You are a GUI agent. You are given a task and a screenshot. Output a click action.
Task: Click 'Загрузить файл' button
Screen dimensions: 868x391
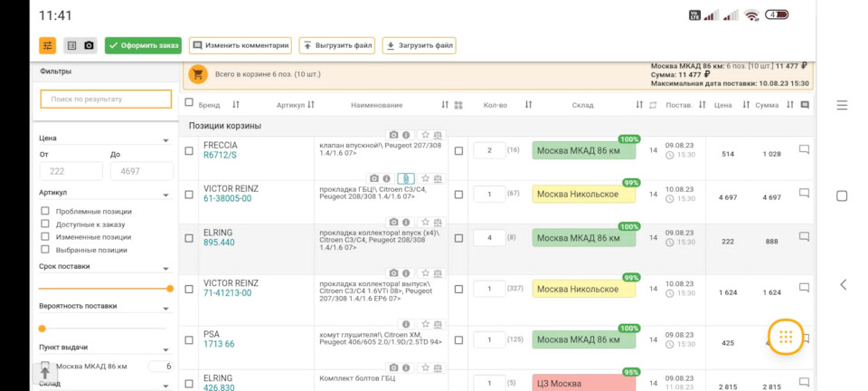click(419, 45)
